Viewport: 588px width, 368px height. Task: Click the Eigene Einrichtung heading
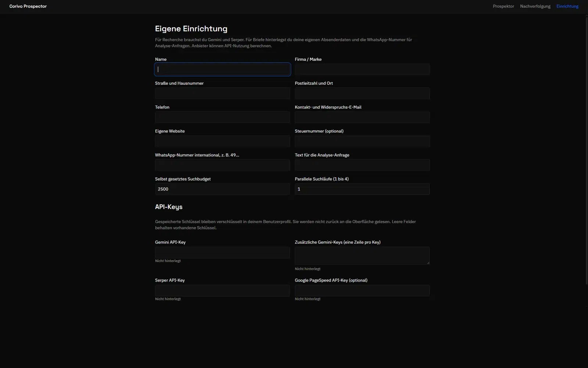click(191, 29)
